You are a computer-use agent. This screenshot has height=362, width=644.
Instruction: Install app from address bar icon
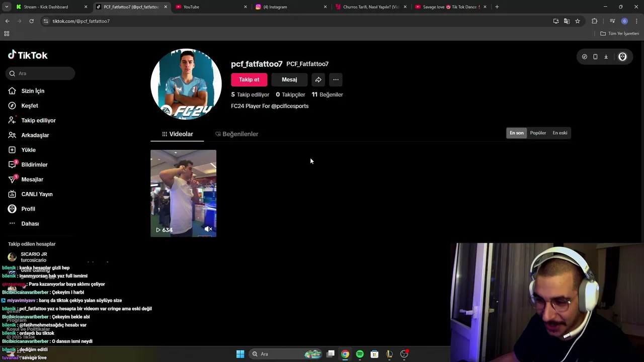pyautogui.click(x=556, y=21)
